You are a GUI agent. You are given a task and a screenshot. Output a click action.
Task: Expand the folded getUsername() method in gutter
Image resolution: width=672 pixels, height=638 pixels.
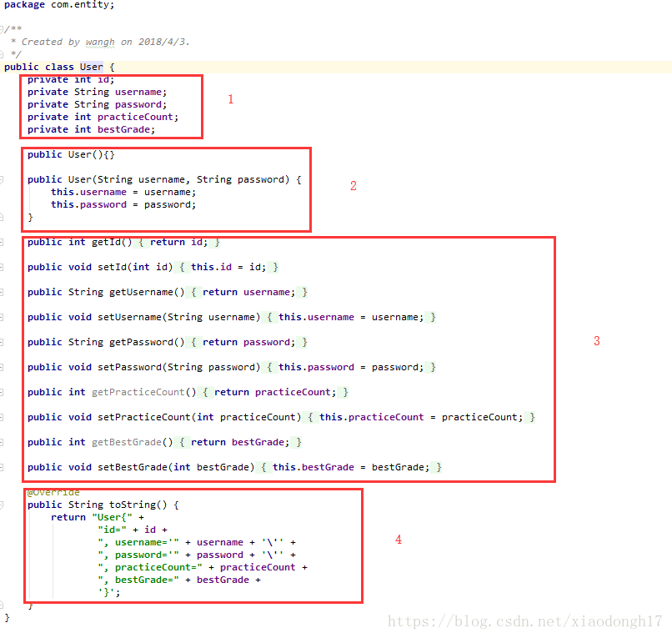(x=2, y=293)
